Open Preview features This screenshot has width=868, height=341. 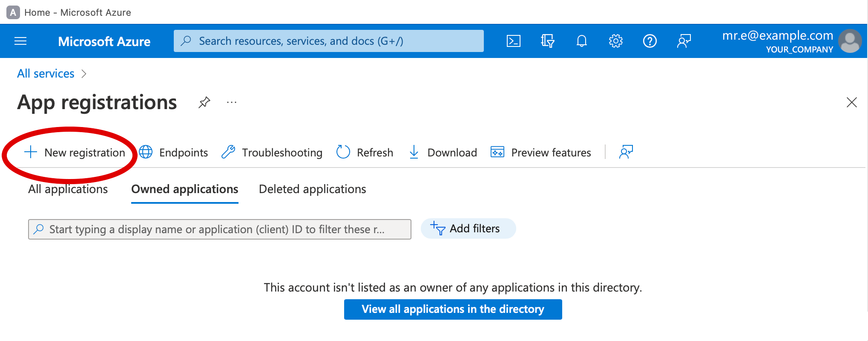coord(540,152)
